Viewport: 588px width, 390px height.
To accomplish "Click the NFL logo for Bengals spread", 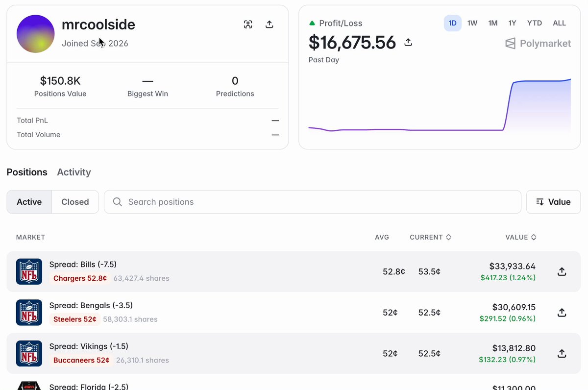I will tap(29, 313).
